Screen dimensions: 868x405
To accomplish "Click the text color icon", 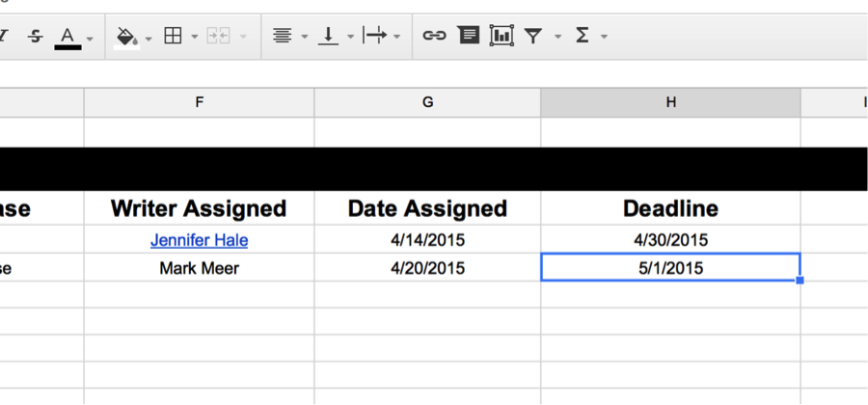I will [x=68, y=38].
